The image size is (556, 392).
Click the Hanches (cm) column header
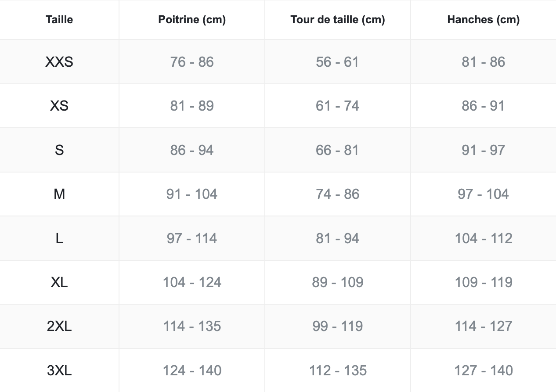(483, 20)
